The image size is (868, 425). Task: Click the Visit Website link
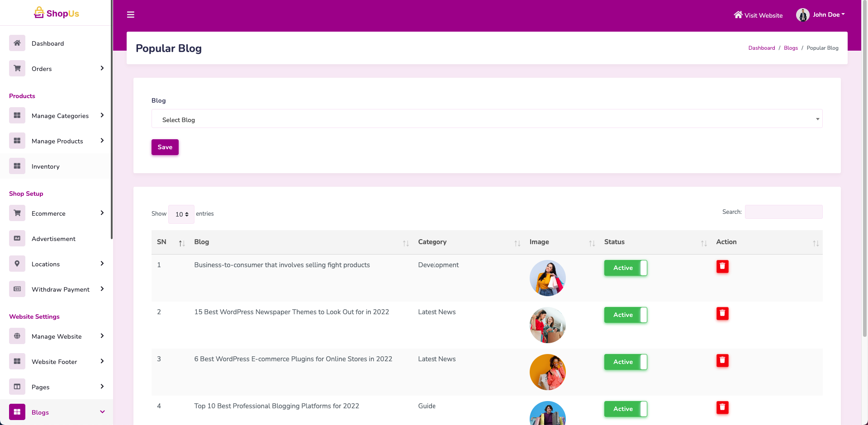click(x=759, y=15)
